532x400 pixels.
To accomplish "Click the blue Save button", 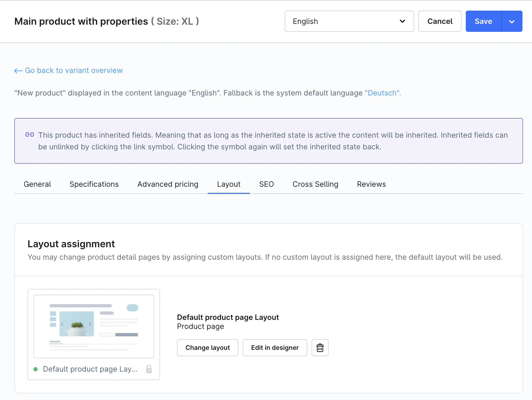I will (483, 21).
